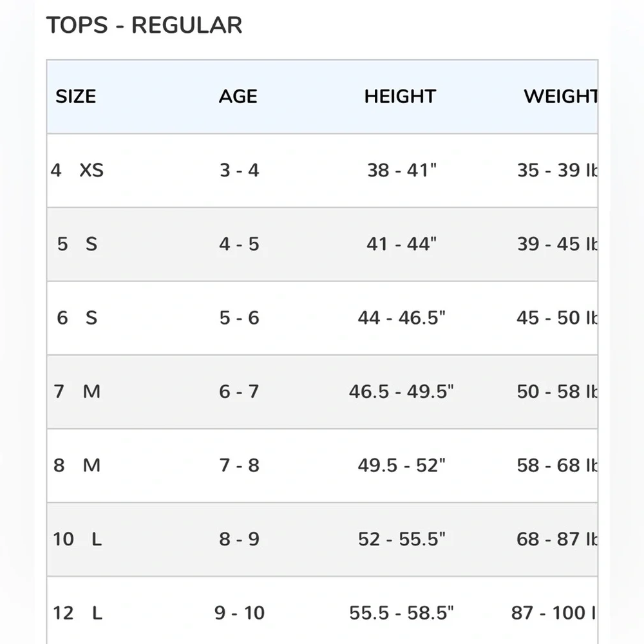Click the weight 50 - 58 lb cell
Image resolution: width=644 pixels, height=644 pixels.
tap(557, 392)
